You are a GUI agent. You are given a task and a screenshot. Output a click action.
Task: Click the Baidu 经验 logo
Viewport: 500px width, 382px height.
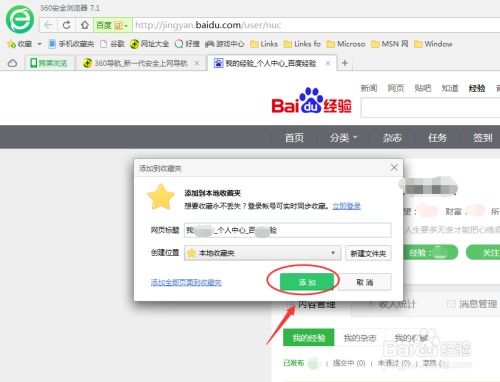point(311,101)
